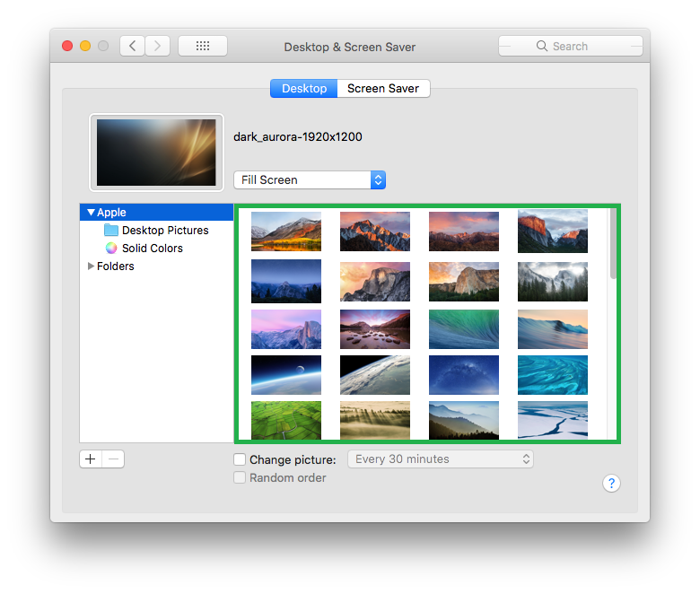Open the Fill Screen dropdown
Image resolution: width=700 pixels, height=594 pixels.
[310, 179]
